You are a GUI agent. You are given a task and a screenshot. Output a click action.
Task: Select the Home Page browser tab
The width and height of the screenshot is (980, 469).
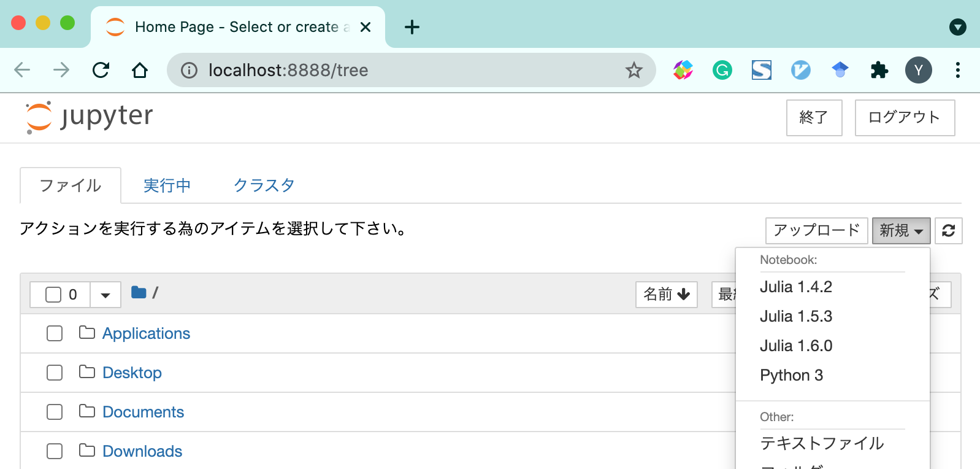click(x=238, y=27)
